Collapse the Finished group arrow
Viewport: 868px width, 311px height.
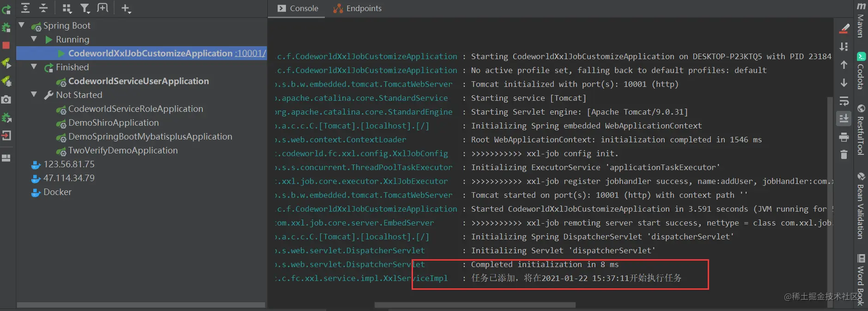point(34,67)
